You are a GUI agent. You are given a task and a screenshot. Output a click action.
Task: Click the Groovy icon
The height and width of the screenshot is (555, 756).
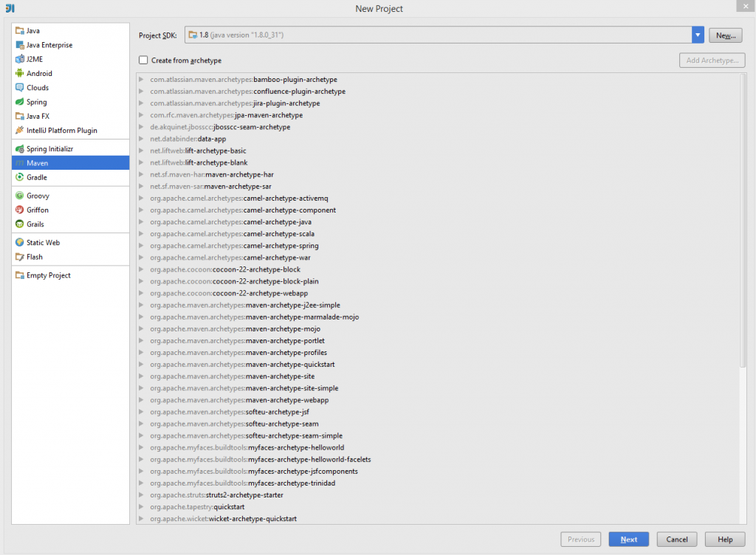tap(20, 196)
